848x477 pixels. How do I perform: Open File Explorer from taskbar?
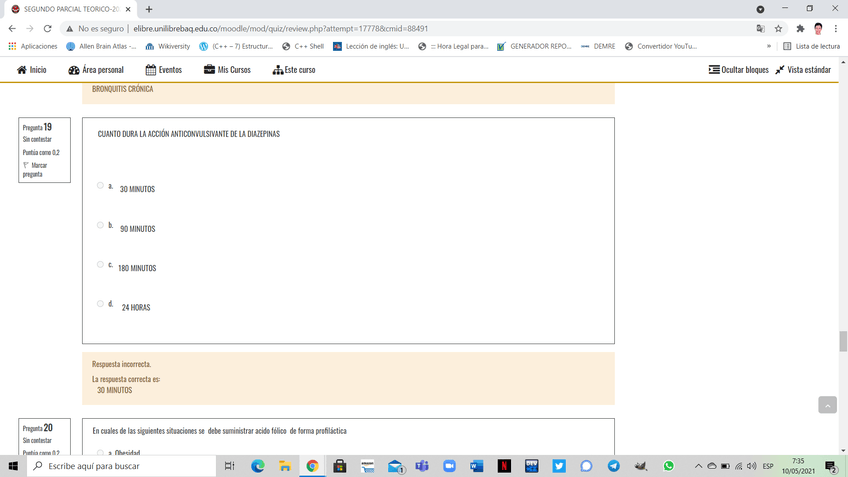(x=285, y=466)
